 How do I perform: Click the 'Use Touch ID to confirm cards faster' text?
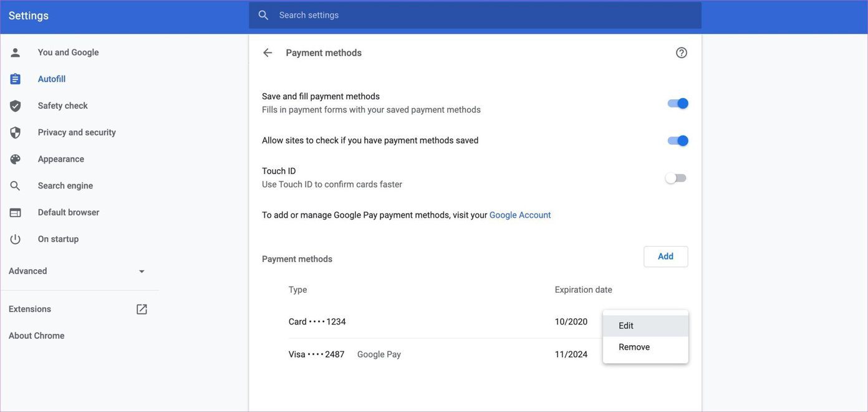[332, 184]
